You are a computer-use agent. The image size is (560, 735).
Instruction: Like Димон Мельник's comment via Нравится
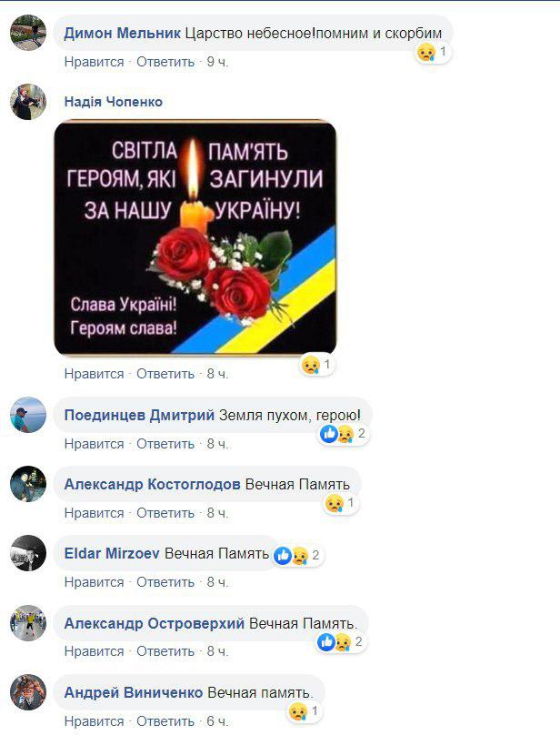[95, 62]
